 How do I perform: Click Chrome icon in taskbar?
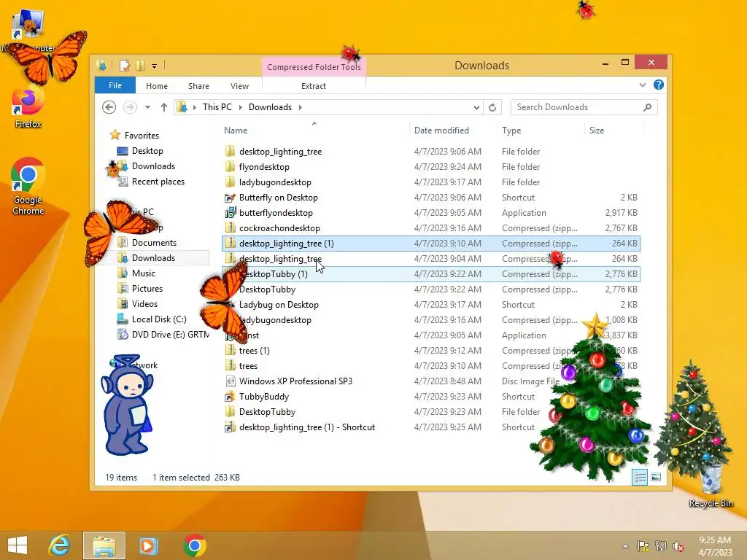194,545
